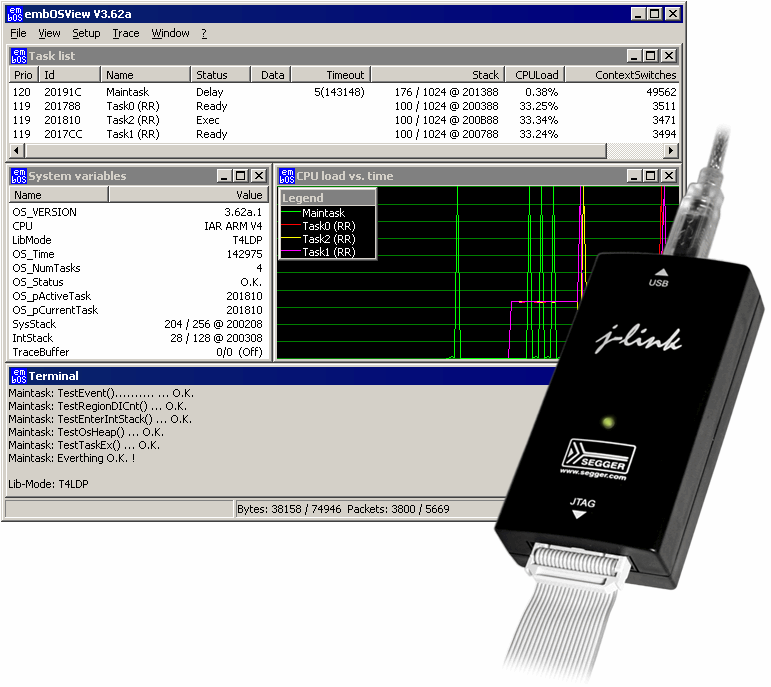Click the Timeout column header
The image size is (771, 687).
point(331,75)
